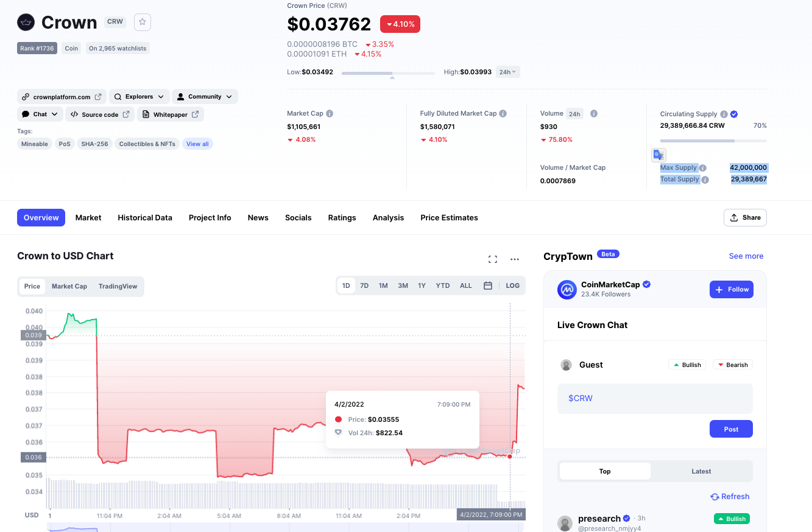The height and width of the screenshot is (532, 812).
Task: Open the Analysis tab
Action: coord(389,217)
